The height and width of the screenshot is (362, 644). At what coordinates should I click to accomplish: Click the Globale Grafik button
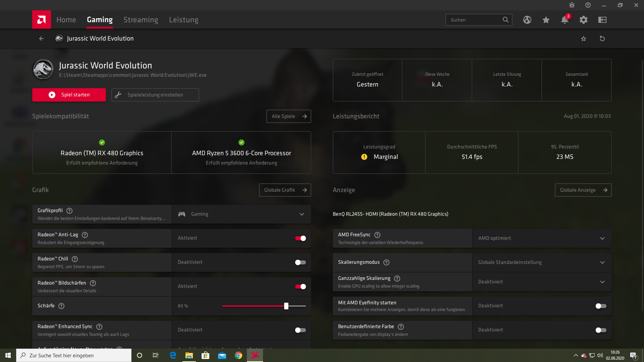(285, 190)
